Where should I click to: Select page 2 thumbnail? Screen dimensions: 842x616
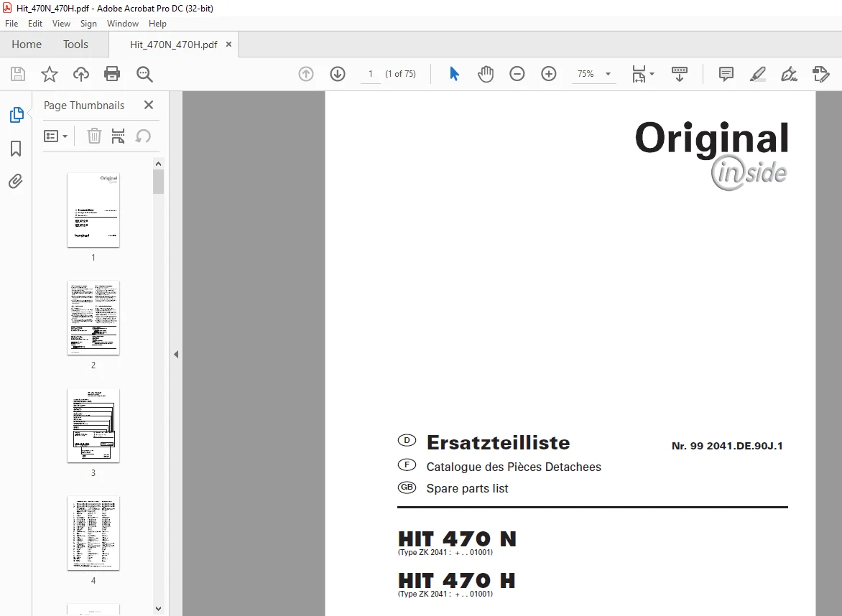[x=93, y=317]
